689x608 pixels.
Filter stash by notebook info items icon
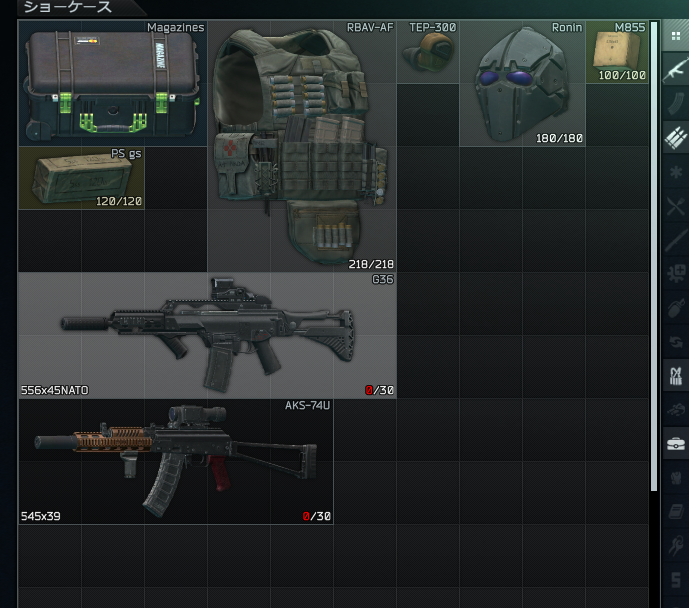(676, 512)
